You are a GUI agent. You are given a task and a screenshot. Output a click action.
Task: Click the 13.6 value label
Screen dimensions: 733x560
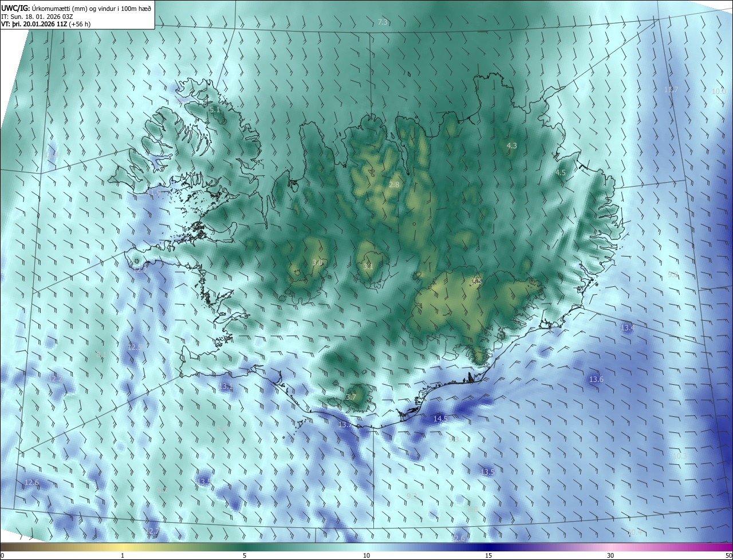point(596,380)
